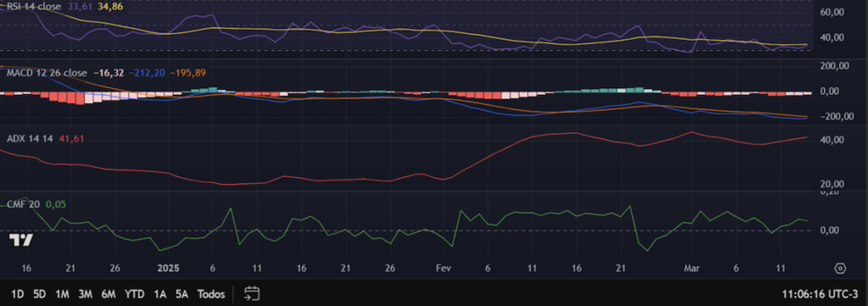Click CMF value 0,05
The image size is (868, 306).
point(55,204)
